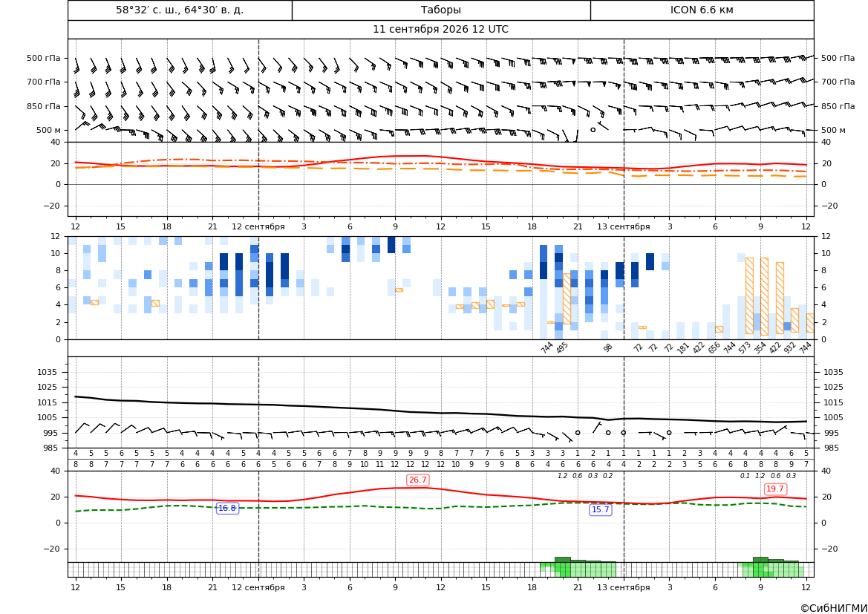
Task: Click the blue 16.8 minimum temperature label
Action: [227, 508]
